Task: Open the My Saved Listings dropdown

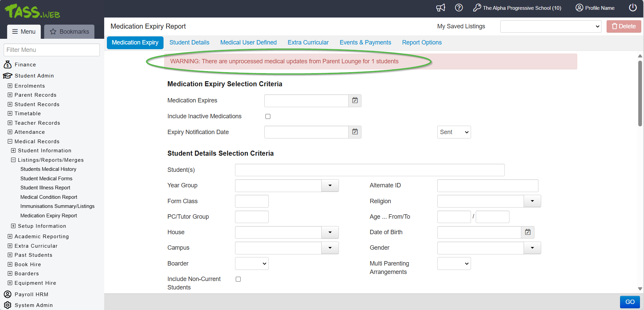Action: (551, 27)
